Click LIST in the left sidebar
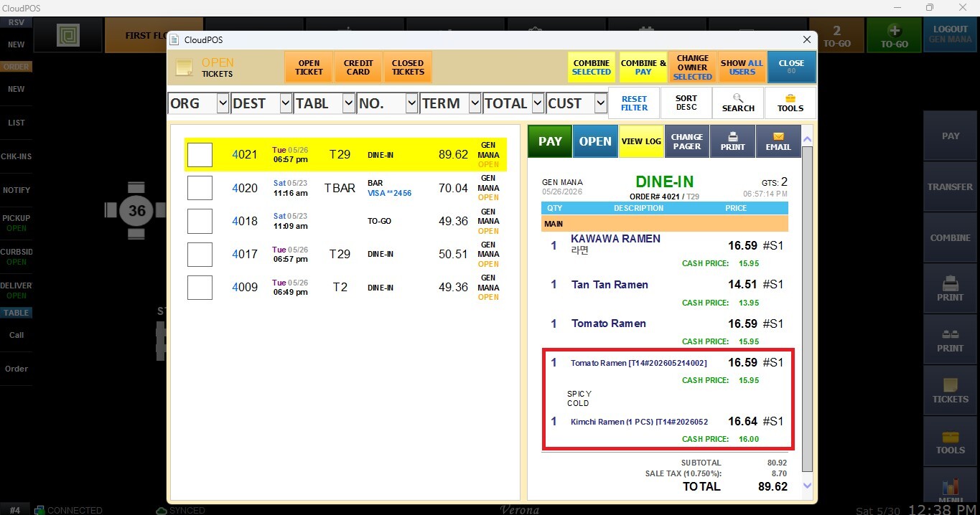The height and width of the screenshot is (515, 980). [x=16, y=123]
